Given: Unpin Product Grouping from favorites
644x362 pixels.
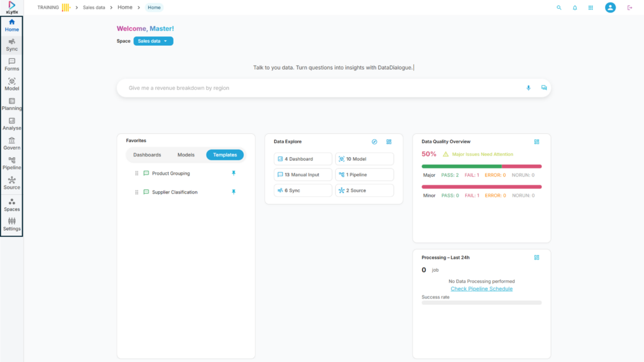Looking at the screenshot, I should [234, 173].
